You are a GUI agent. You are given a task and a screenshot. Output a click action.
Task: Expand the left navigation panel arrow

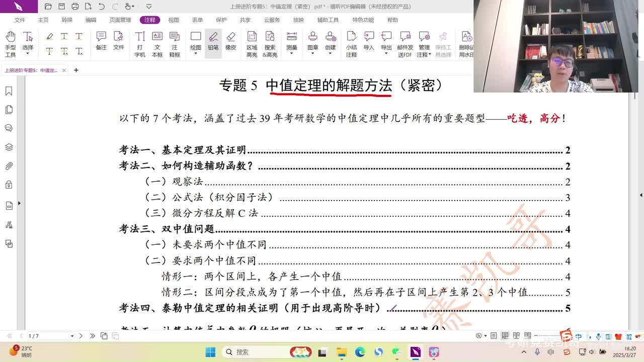tap(19, 203)
